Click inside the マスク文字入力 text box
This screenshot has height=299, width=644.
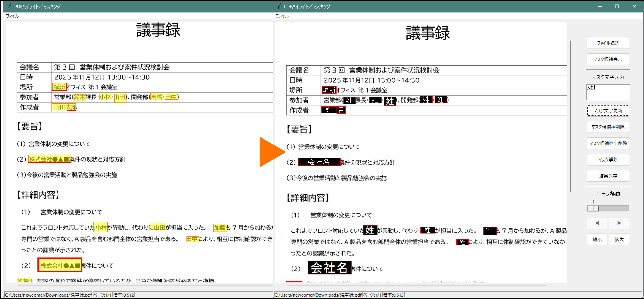(x=608, y=92)
